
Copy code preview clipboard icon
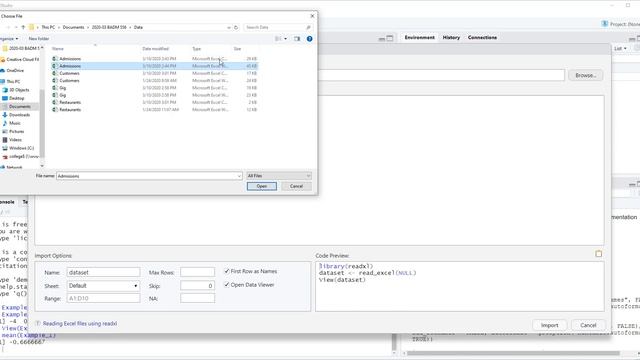[598, 254]
